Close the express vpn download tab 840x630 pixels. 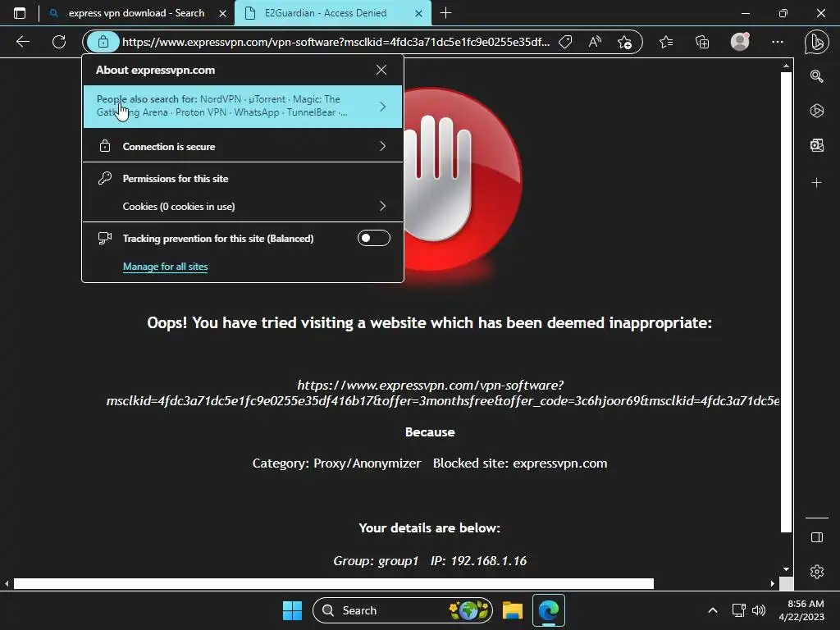[x=222, y=13]
